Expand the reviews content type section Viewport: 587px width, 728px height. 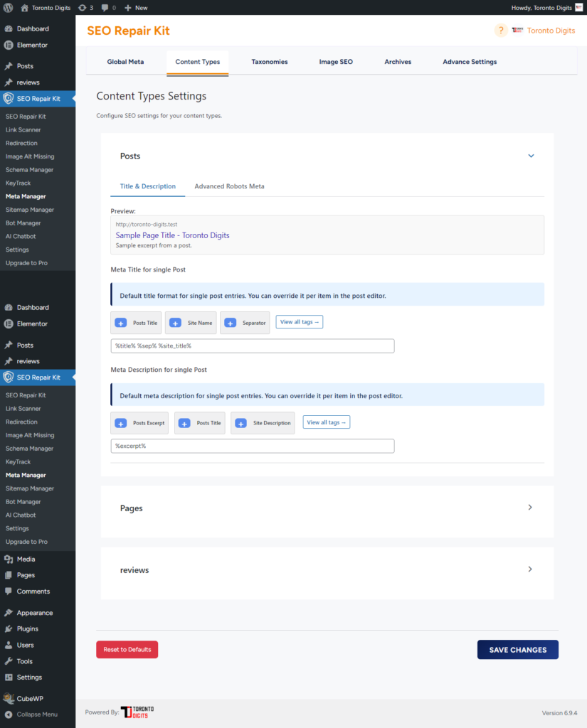tap(530, 569)
